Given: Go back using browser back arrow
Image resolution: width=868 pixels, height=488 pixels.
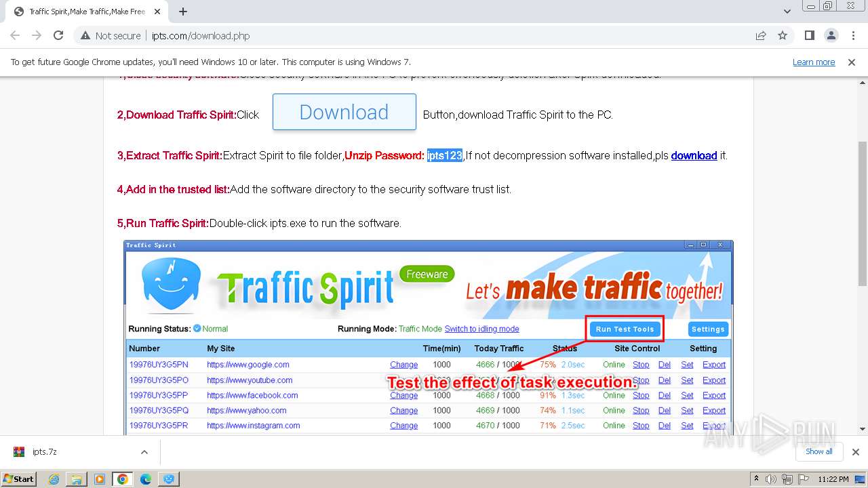Looking at the screenshot, I should click(x=15, y=36).
